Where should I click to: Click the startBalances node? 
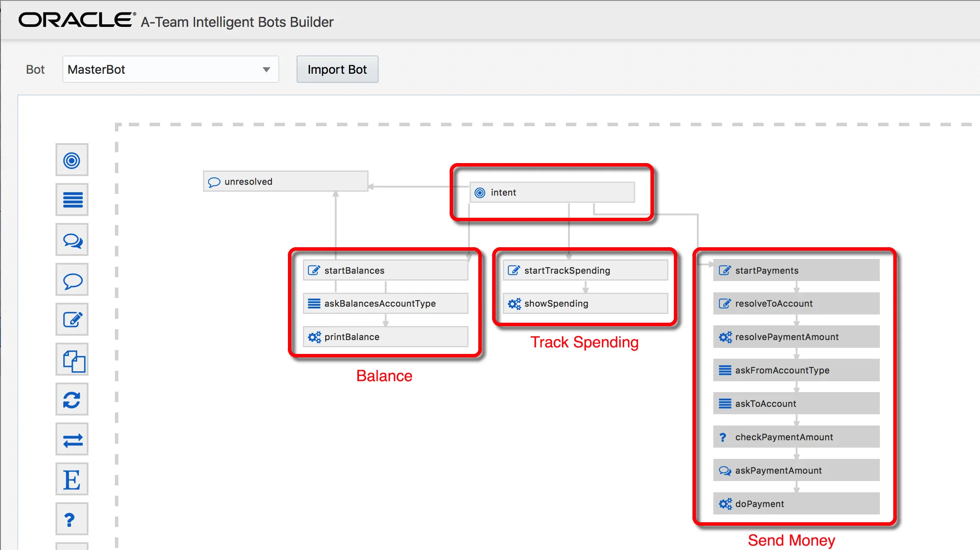[385, 270]
